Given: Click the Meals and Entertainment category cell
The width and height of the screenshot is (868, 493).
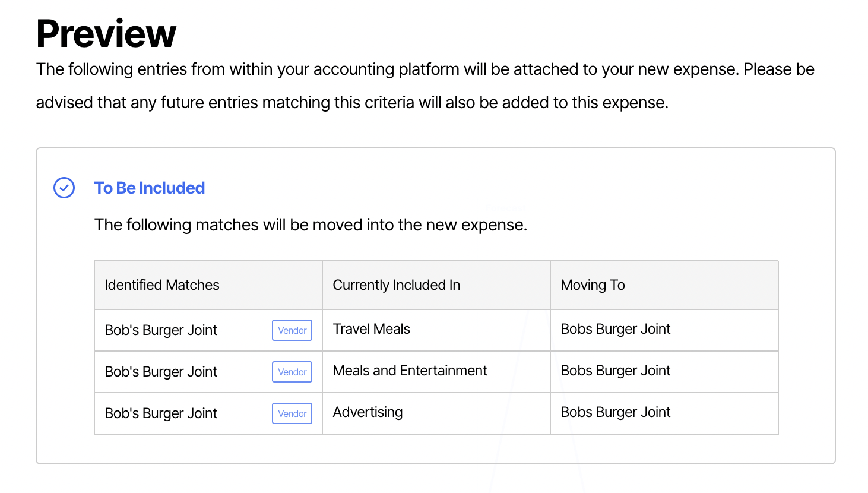Looking at the screenshot, I should (x=410, y=371).
